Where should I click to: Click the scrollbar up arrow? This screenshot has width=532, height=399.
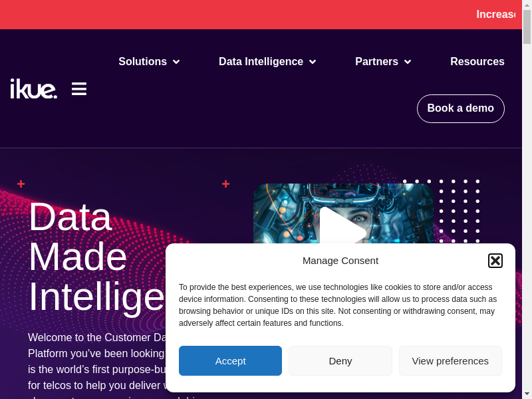point(527,5)
